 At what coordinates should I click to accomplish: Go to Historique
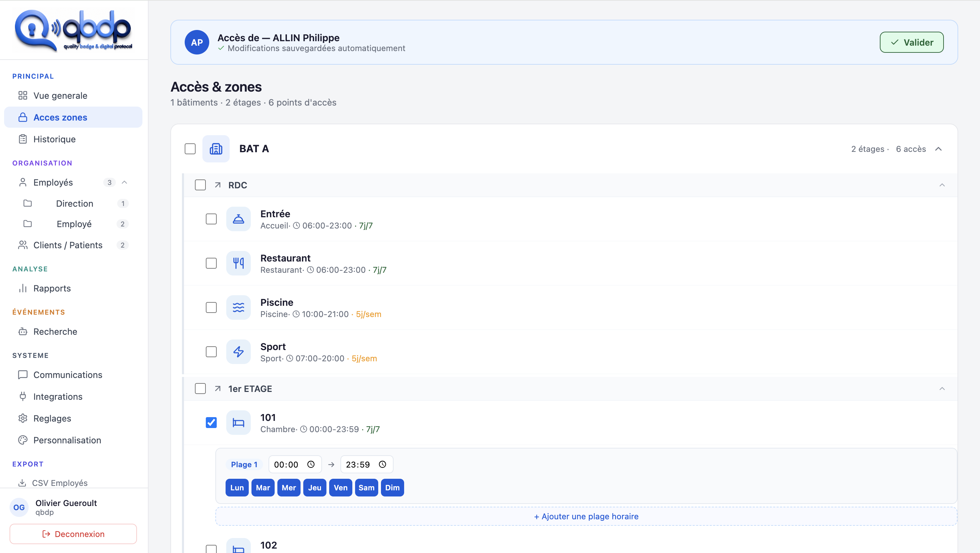[x=73, y=139]
